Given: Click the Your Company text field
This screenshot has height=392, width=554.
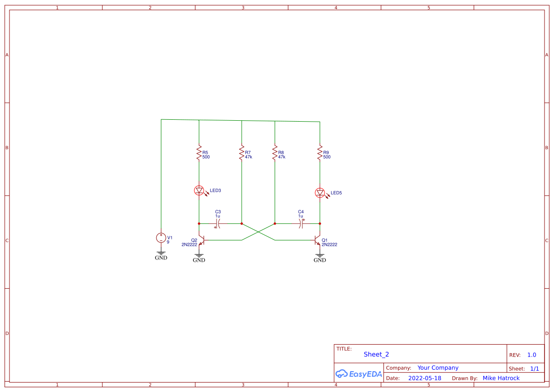Looking at the screenshot, I should (x=437, y=367).
